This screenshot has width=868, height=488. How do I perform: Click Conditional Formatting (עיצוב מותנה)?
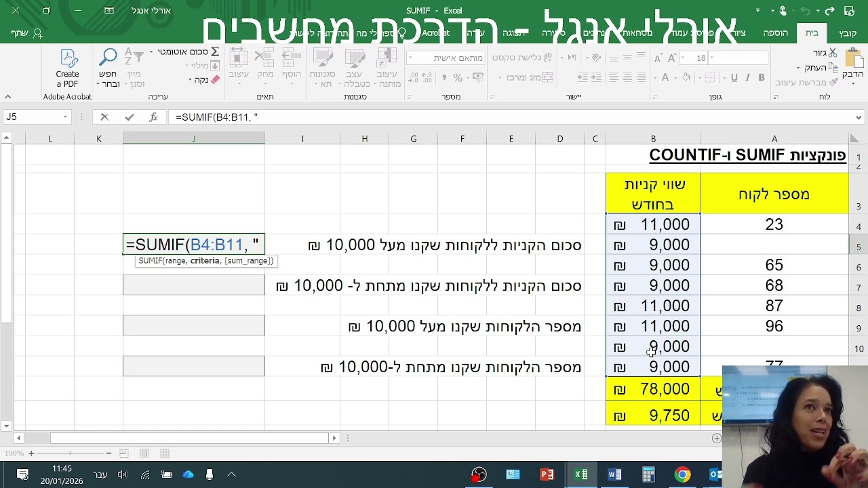point(387,68)
